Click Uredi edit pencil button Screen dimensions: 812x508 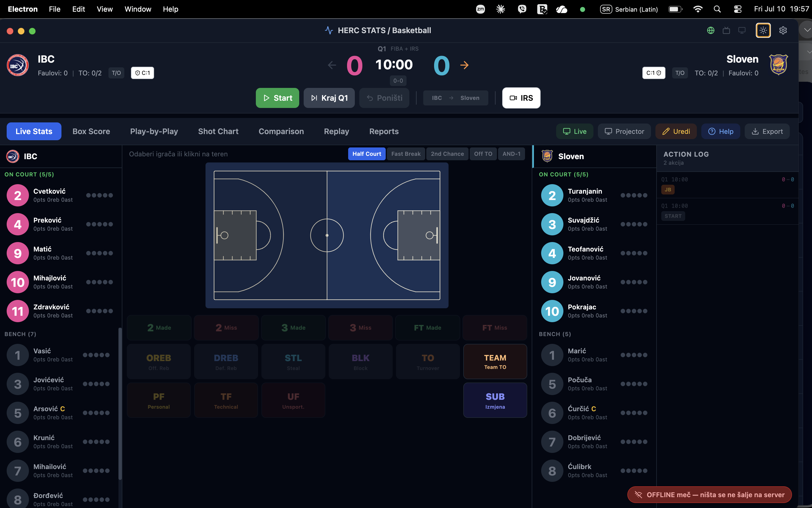tap(676, 131)
